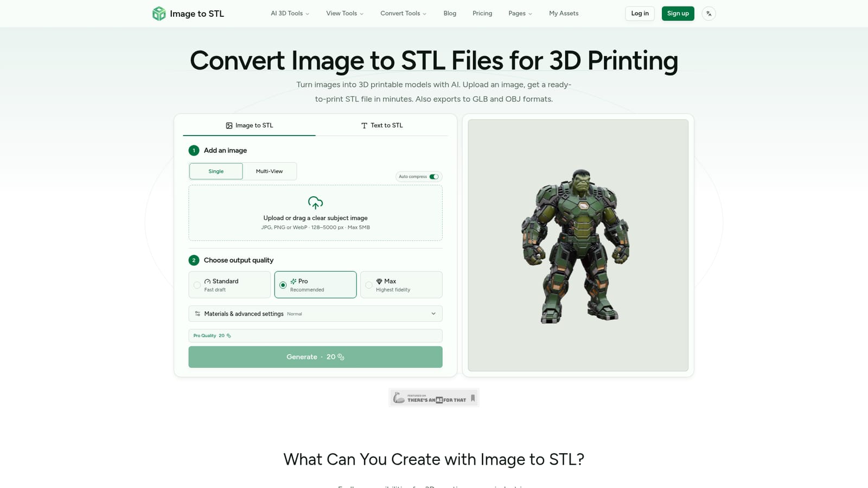Image resolution: width=868 pixels, height=488 pixels.
Task: Click the Log in button
Action: click(640, 14)
